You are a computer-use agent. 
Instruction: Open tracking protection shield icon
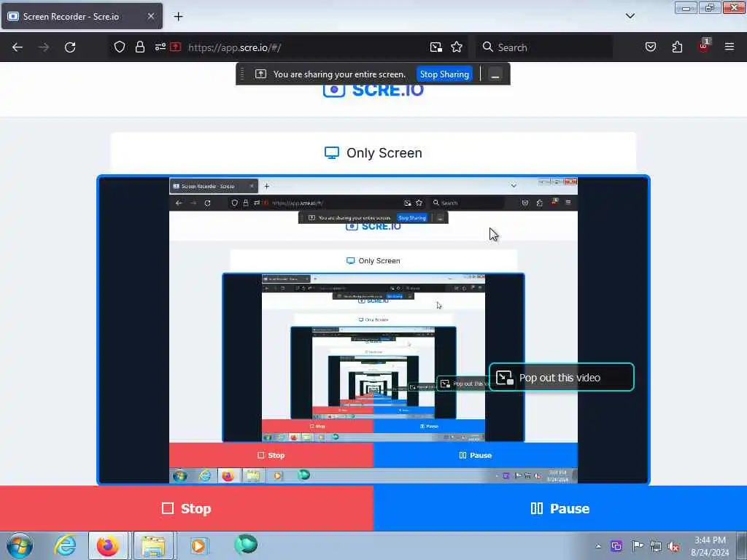pos(120,47)
